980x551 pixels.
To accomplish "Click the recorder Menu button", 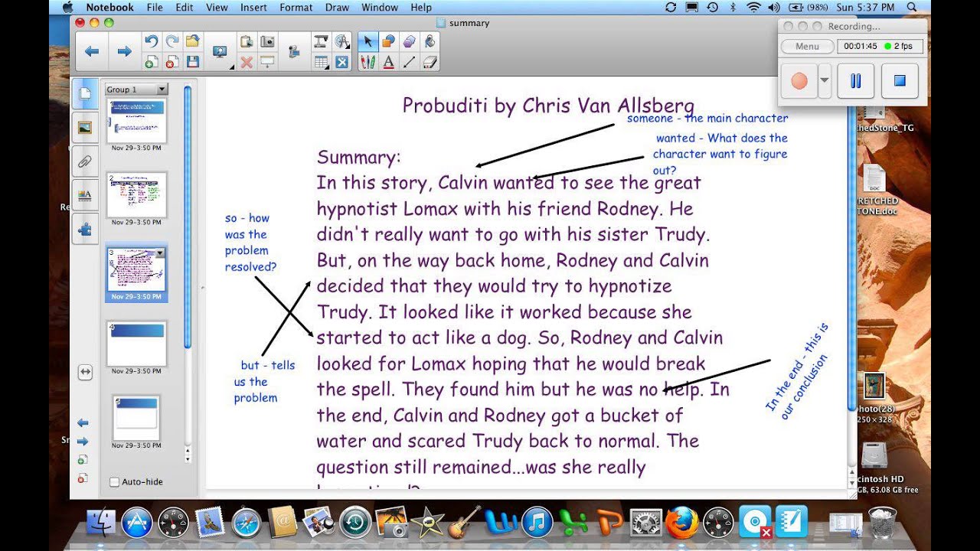I will tap(807, 46).
